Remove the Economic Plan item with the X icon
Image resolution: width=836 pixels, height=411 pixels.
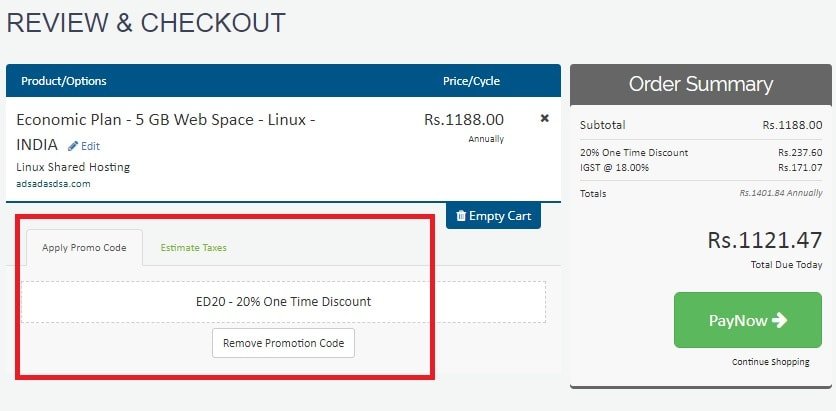pyautogui.click(x=544, y=118)
